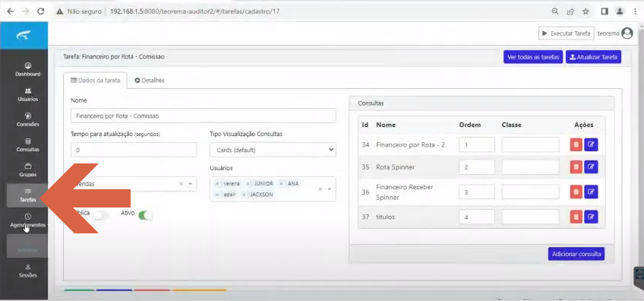Open the Dashboard sidebar icon
The height and width of the screenshot is (301, 644).
pyautogui.click(x=28, y=69)
